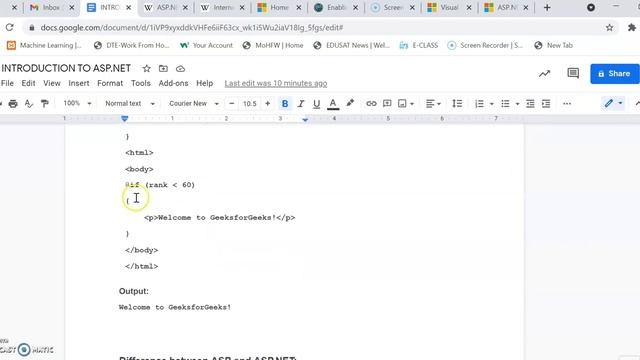
Task: Open the highlight color tool
Action: (x=350, y=103)
